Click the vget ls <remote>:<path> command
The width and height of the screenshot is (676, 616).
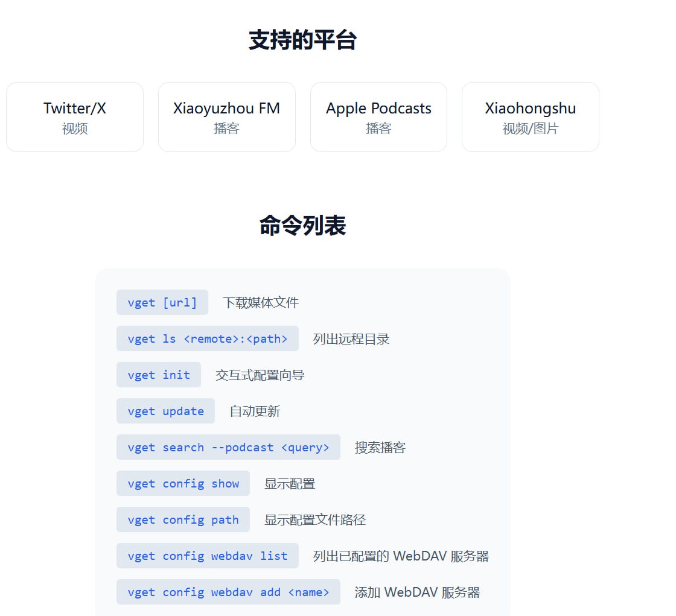208,338
